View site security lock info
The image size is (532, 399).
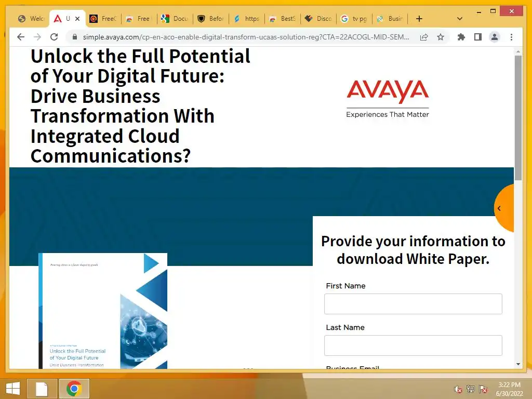(x=75, y=37)
